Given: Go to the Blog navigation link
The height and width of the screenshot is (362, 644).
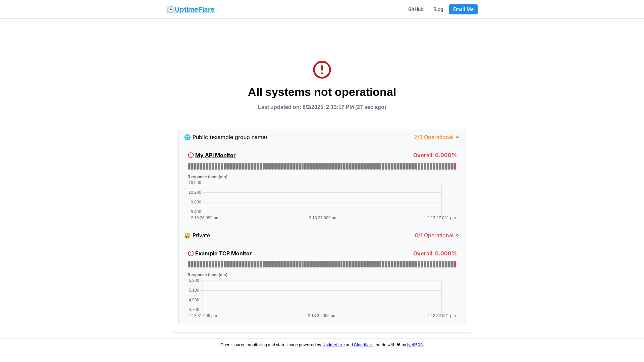Looking at the screenshot, I should point(438,9).
